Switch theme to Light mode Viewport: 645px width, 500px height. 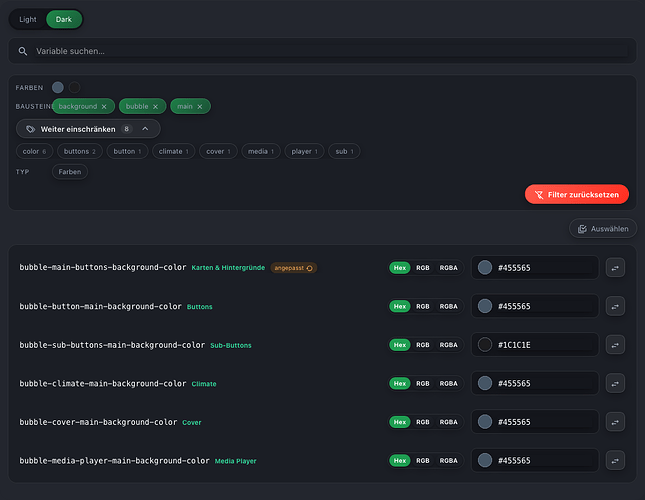click(x=28, y=19)
